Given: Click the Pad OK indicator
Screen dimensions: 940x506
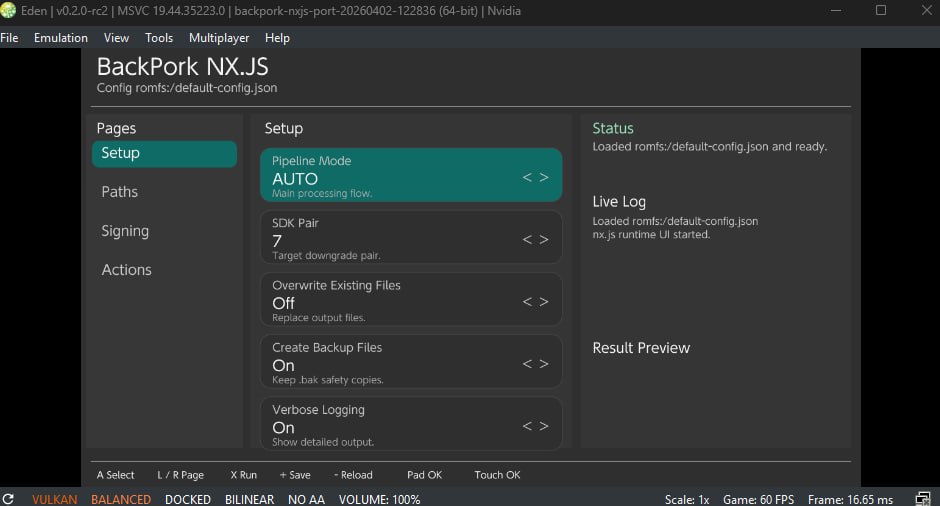Looking at the screenshot, I should [x=424, y=475].
